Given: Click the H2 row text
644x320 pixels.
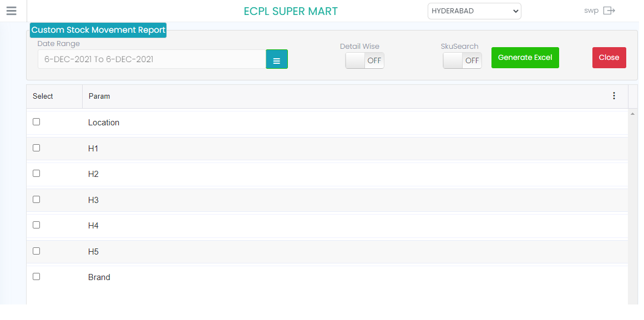Looking at the screenshot, I should [93, 174].
